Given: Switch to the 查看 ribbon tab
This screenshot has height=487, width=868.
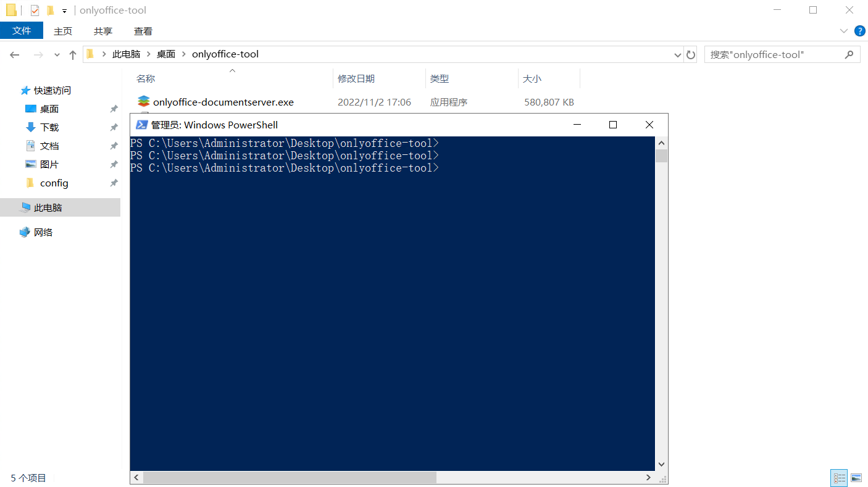Looking at the screenshot, I should [143, 31].
